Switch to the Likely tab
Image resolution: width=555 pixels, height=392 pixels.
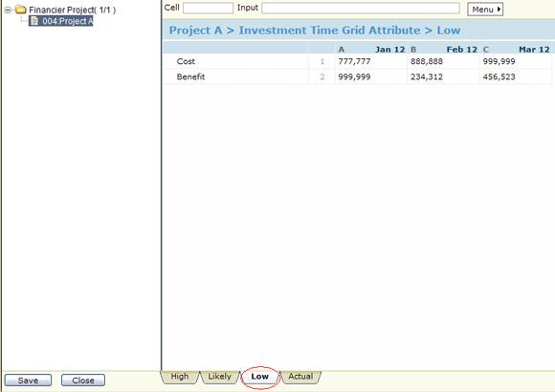point(219,377)
